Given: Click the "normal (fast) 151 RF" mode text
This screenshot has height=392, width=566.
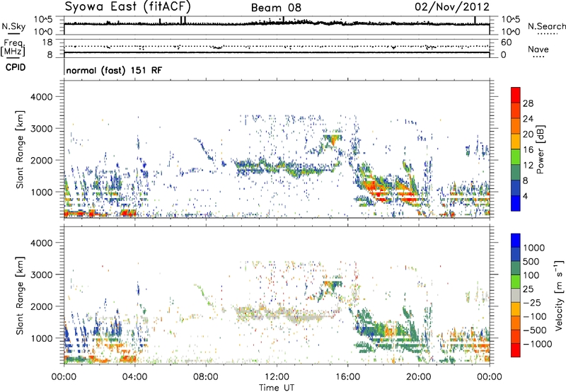Looking at the screenshot, I should (114, 70).
